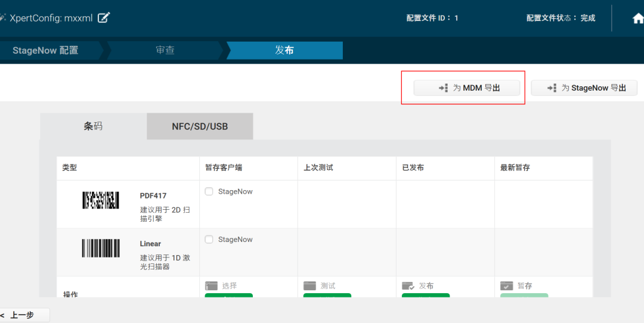Click the green button under 测试
This screenshot has height=323, width=644.
tap(327, 295)
